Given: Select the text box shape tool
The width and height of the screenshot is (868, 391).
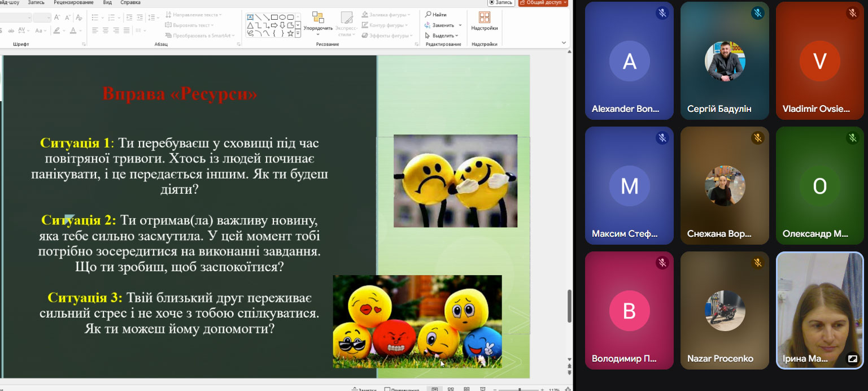Looking at the screenshot, I should [250, 17].
